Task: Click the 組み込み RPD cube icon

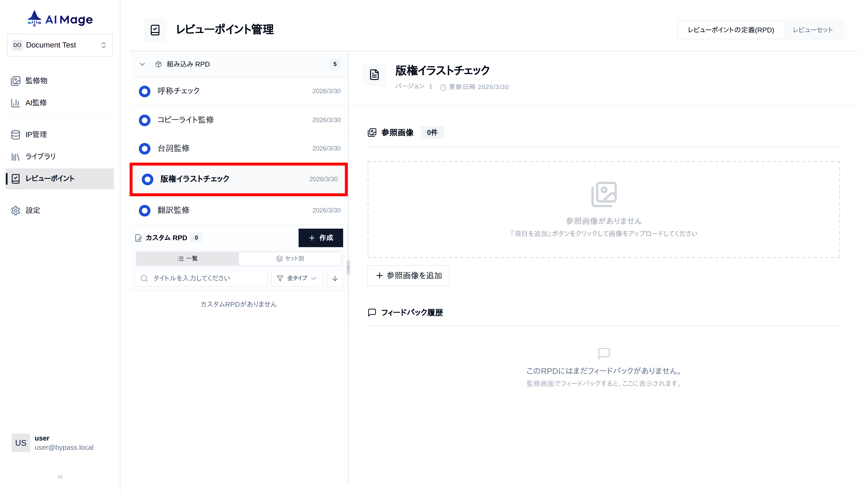Action: [158, 64]
